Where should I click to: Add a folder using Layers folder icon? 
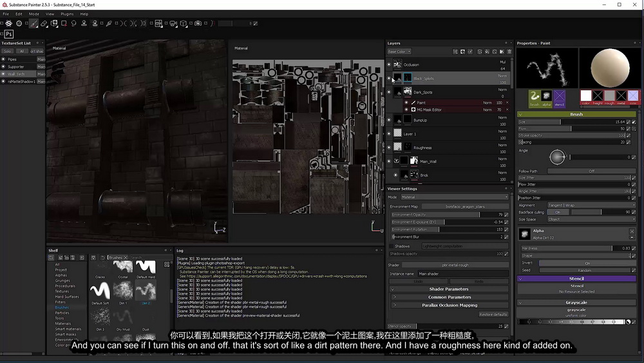click(502, 52)
